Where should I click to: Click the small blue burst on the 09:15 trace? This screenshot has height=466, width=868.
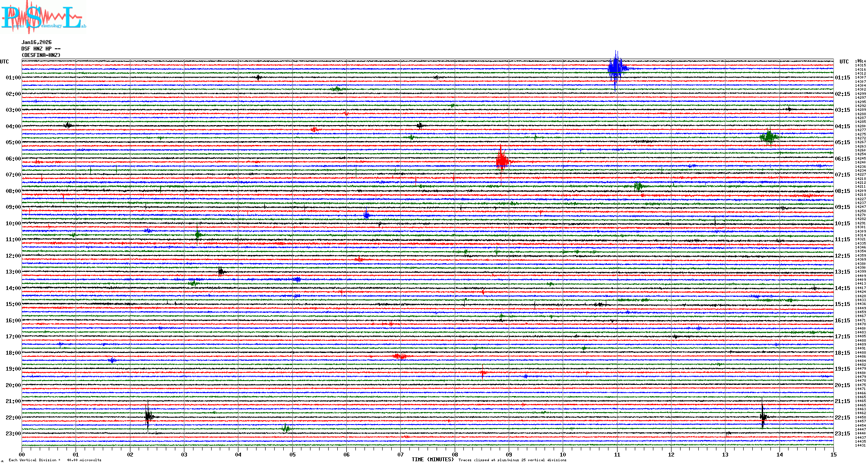pos(367,214)
